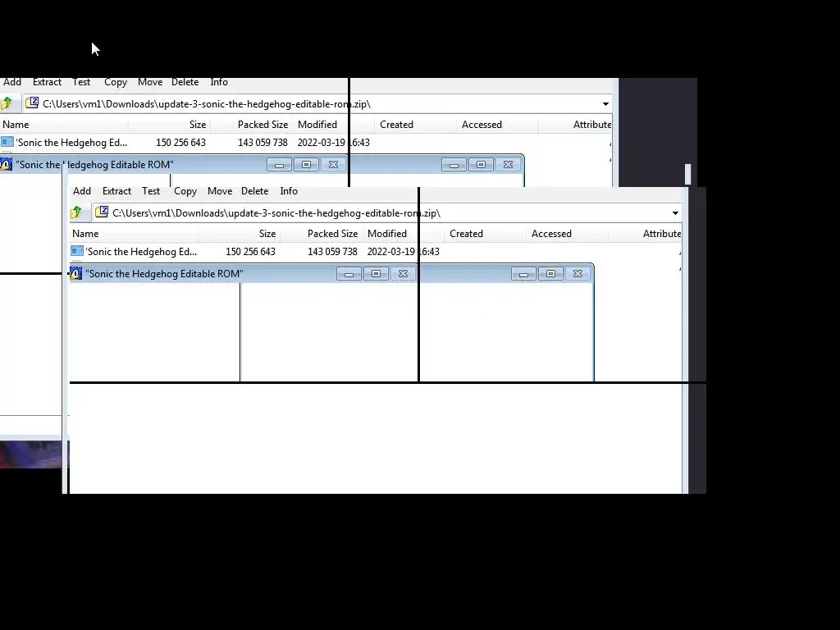Minimize the upper Sonic ROM window, right button set
Image resolution: width=840 pixels, height=630 pixels.
(x=454, y=164)
